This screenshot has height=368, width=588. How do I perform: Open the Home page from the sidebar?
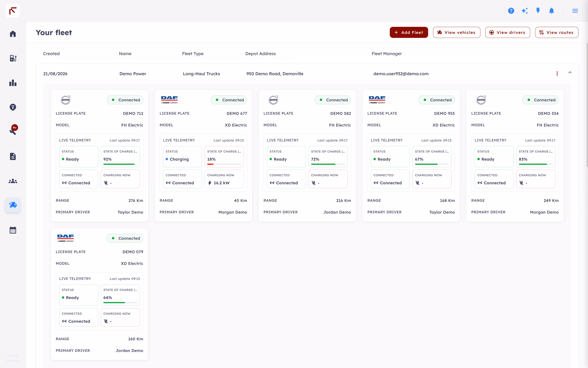tap(13, 34)
